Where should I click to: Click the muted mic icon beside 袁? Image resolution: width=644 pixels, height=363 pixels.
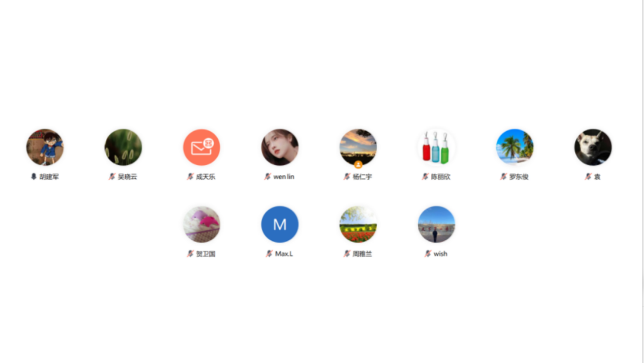(588, 176)
